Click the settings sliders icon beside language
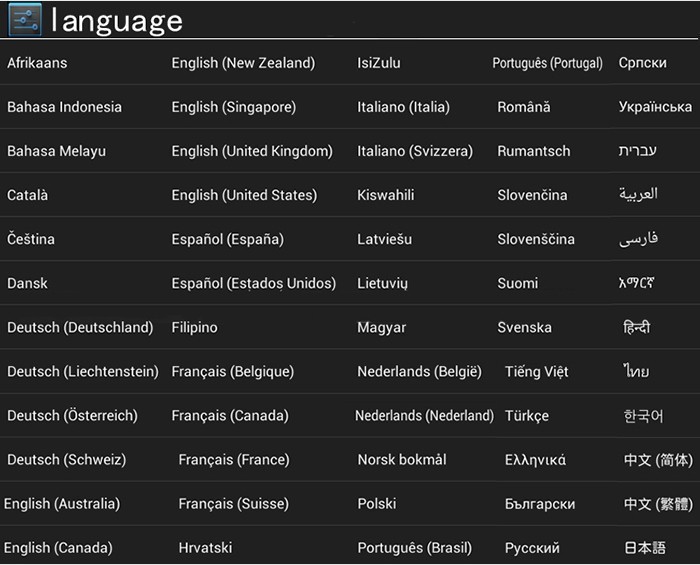The image size is (700, 565). [24, 20]
